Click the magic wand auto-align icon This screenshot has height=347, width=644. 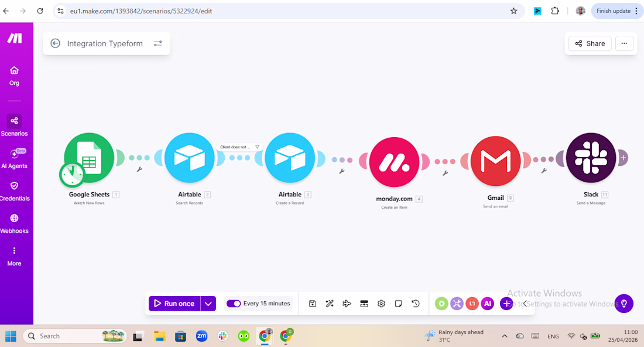(330, 304)
